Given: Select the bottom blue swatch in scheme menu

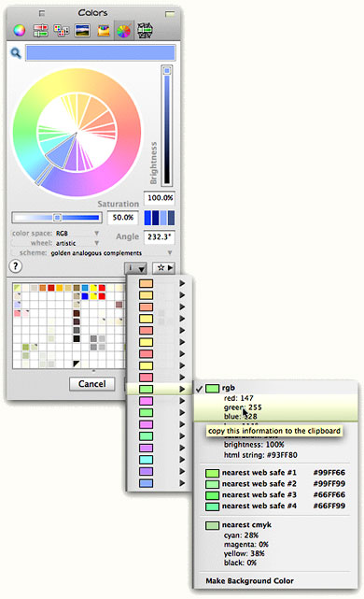Looking at the screenshot, I should (x=147, y=483).
